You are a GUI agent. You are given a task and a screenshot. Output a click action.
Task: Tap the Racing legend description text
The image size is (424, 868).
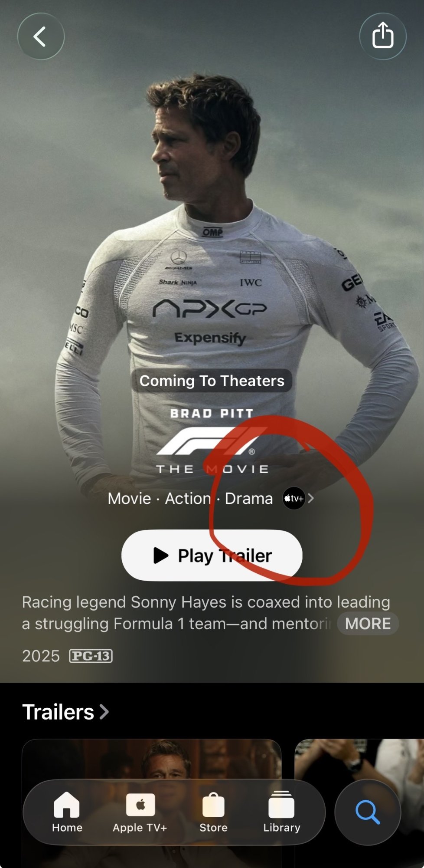point(206,613)
